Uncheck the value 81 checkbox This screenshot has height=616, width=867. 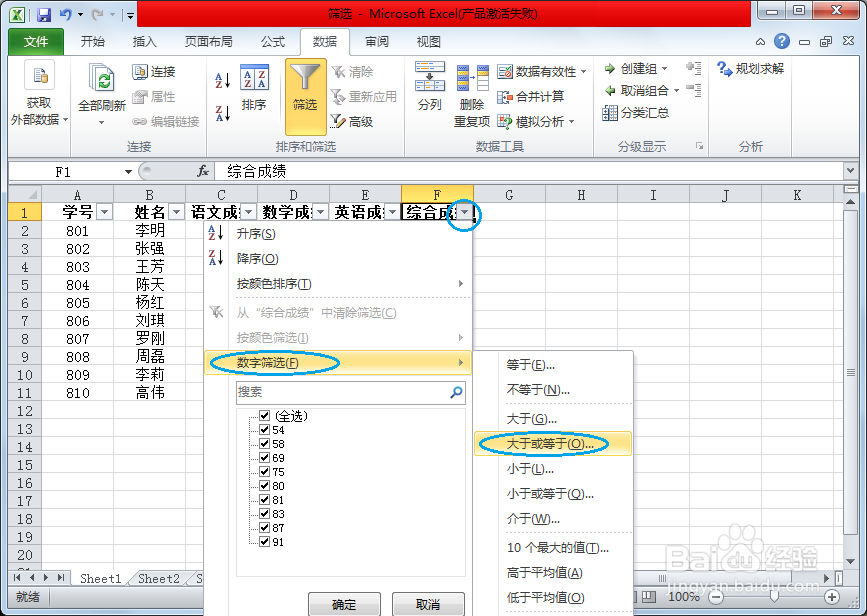coord(264,499)
